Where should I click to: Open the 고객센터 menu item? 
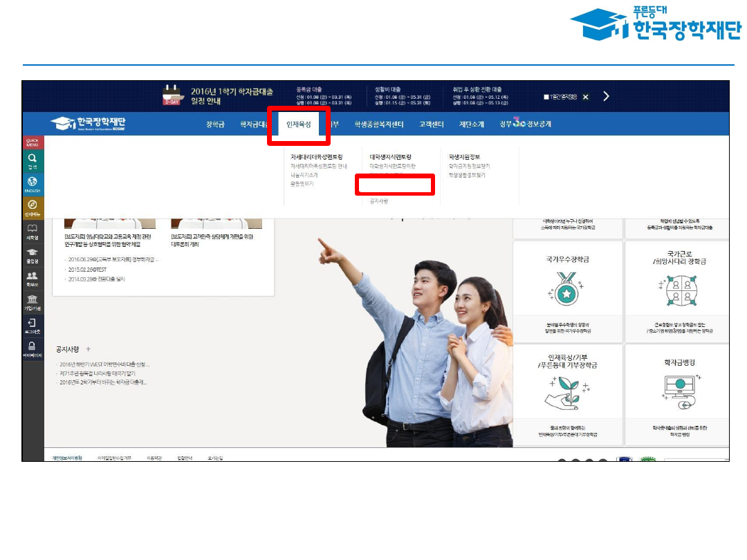[431, 124]
